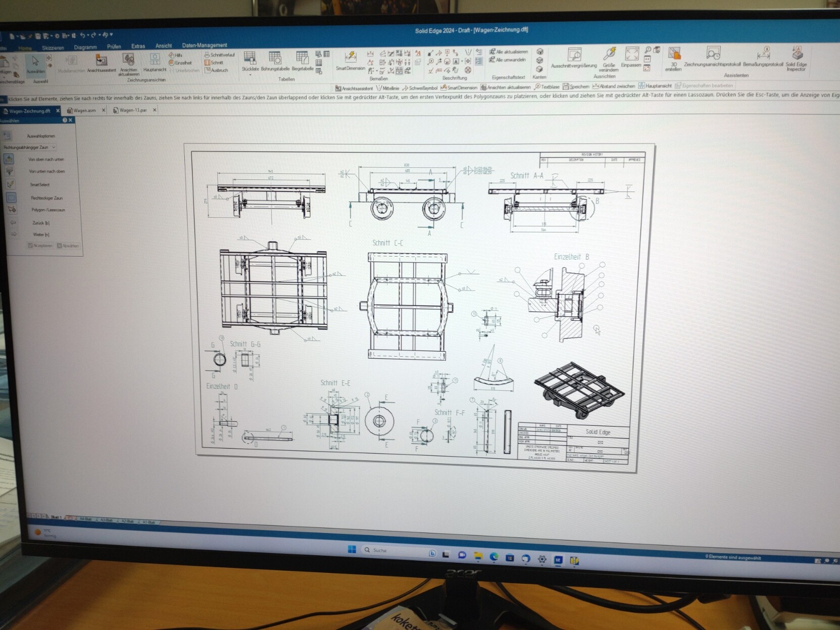Image resolution: width=840 pixels, height=630 pixels.
Task: Click Alle aktualisieren in Eigenschaftstext
Action: (508, 52)
